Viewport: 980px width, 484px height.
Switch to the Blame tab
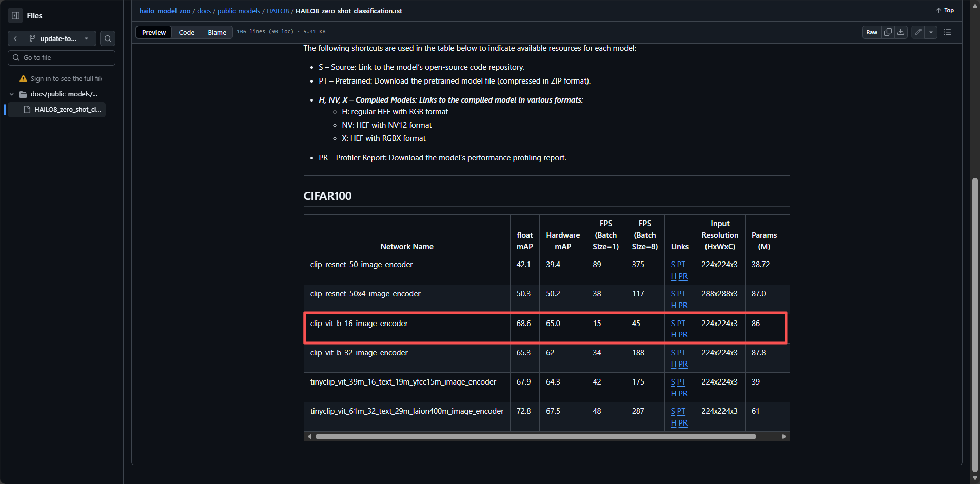click(217, 32)
